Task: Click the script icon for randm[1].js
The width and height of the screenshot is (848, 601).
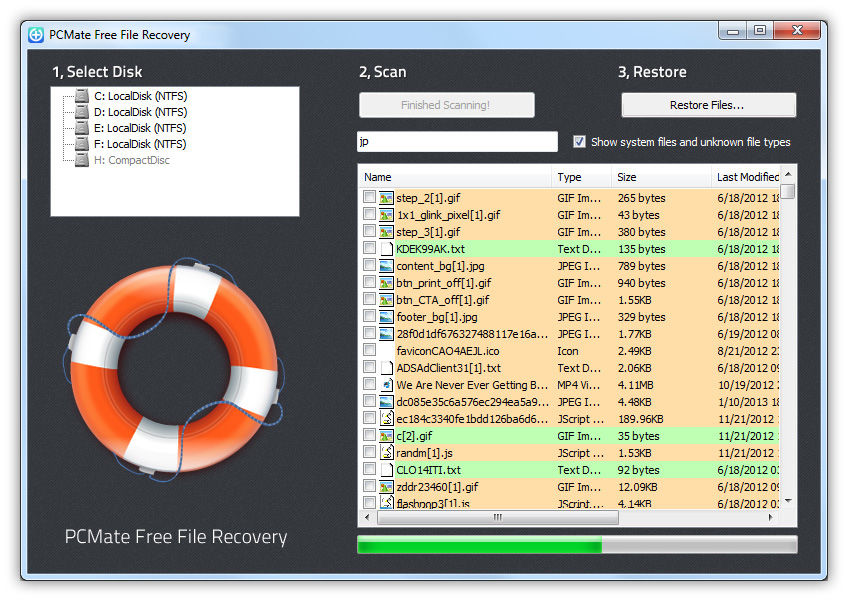Action: click(386, 453)
